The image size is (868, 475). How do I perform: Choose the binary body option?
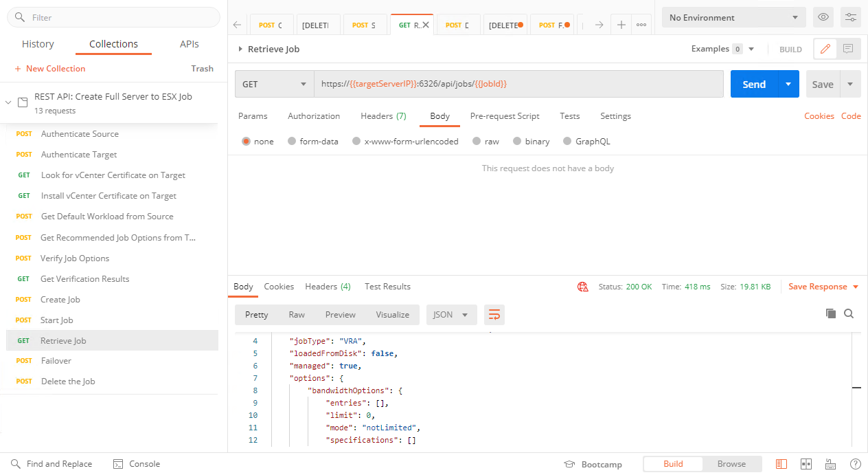[x=516, y=142]
